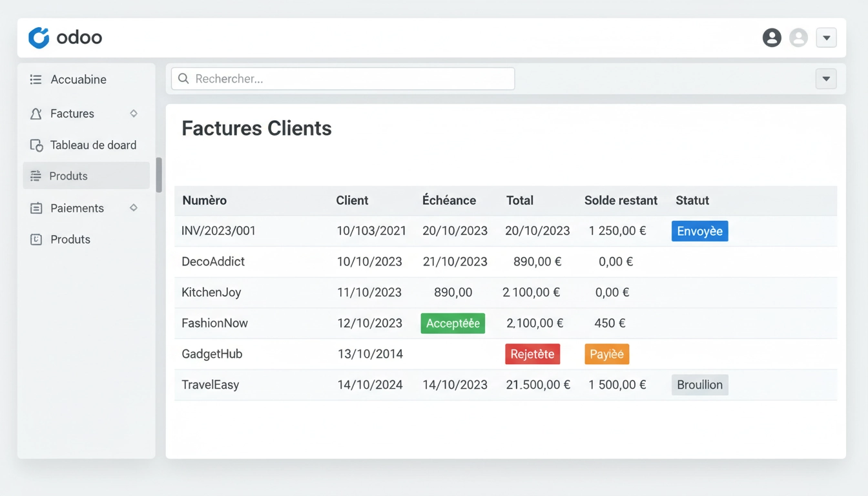
Task: Click the Odoo logo icon
Action: point(39,37)
